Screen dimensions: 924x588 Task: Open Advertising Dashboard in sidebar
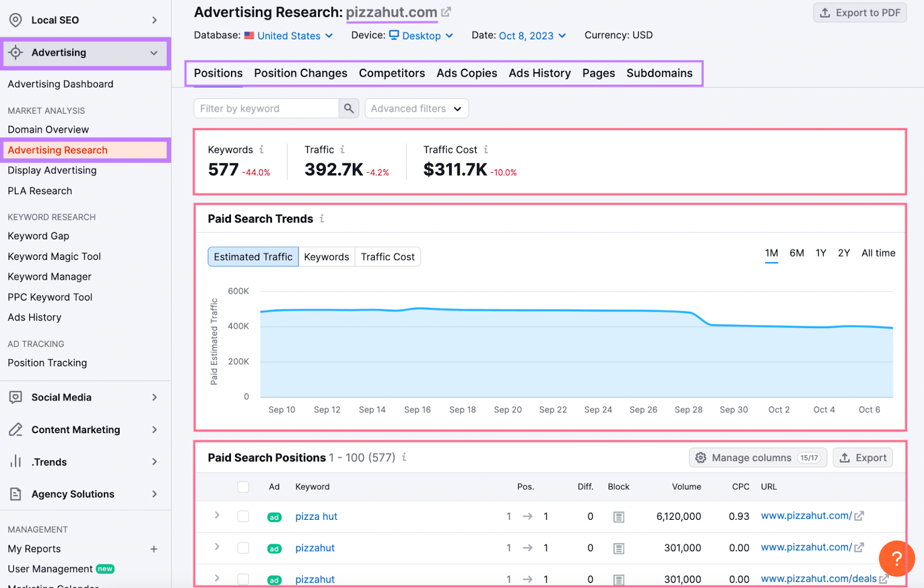(61, 84)
